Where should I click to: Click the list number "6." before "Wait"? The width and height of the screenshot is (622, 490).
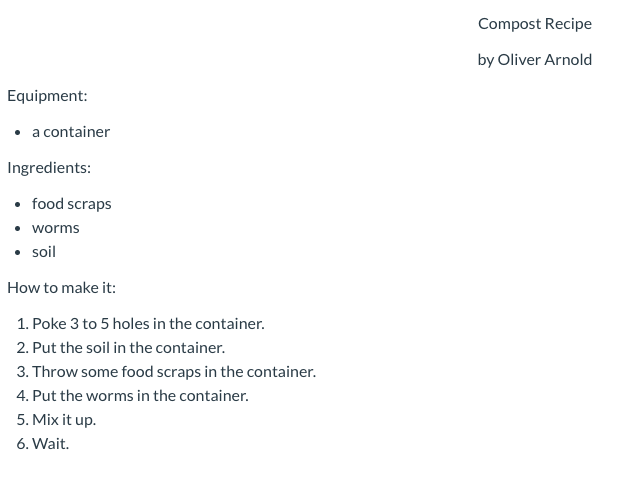tap(22, 443)
